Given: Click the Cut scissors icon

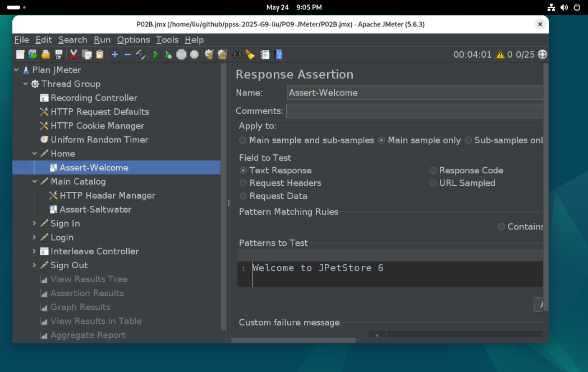Looking at the screenshot, I should [74, 55].
